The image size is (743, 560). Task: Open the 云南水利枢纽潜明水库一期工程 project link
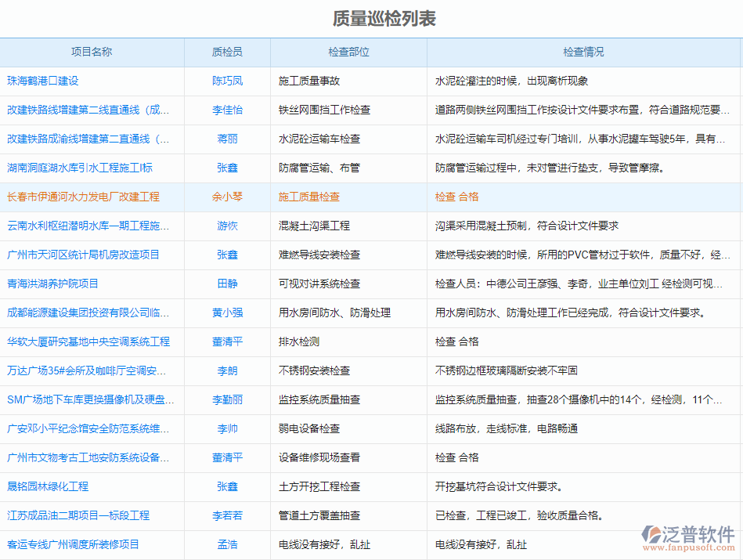[x=94, y=226]
